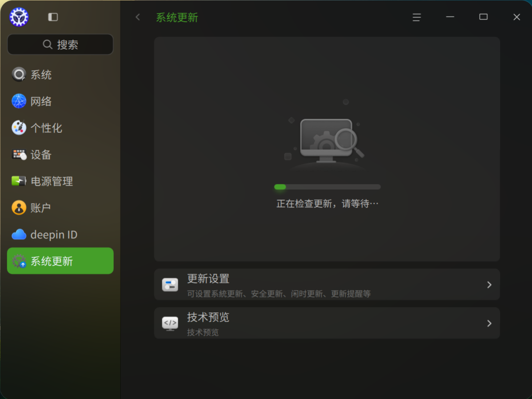Toggle the sidebar collapse icon
532x399 pixels.
(x=53, y=17)
